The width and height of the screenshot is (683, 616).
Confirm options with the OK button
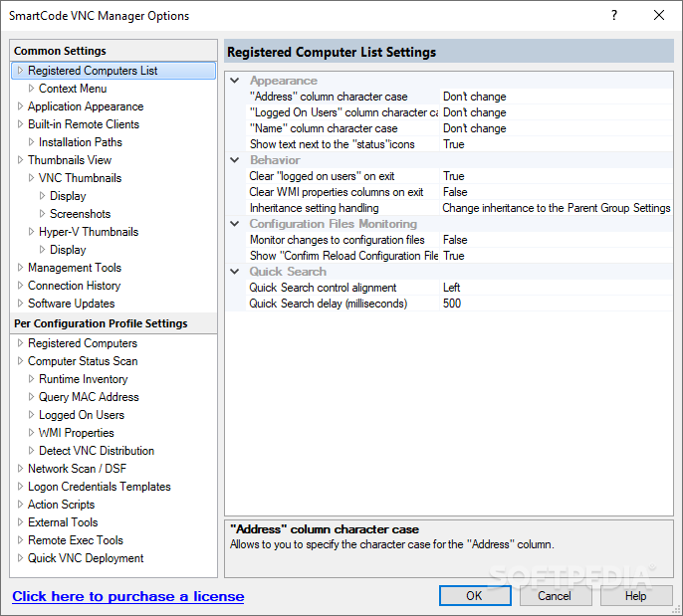point(475,595)
